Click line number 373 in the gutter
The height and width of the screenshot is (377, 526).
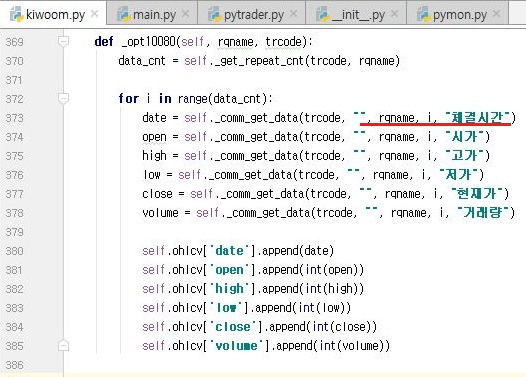coord(14,118)
